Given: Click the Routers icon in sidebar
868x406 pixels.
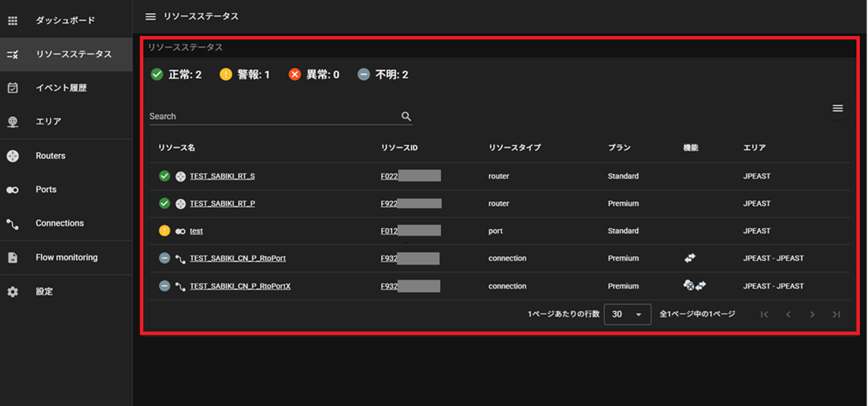Looking at the screenshot, I should (x=12, y=155).
